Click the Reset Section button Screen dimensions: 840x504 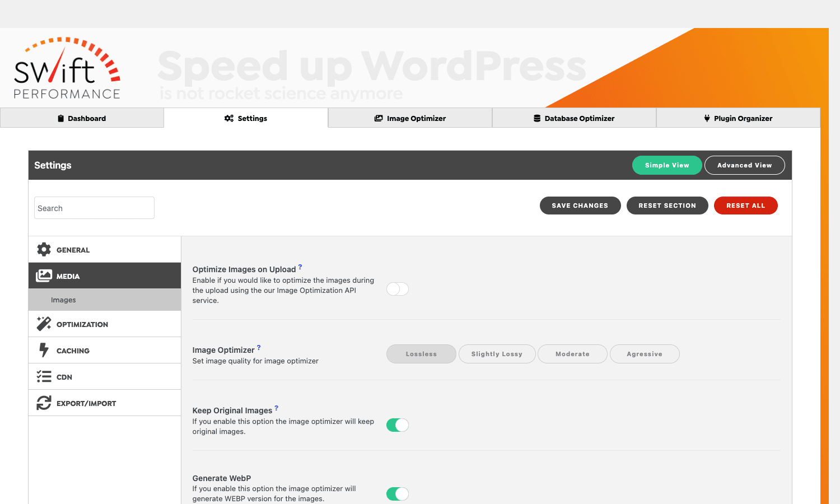(668, 206)
